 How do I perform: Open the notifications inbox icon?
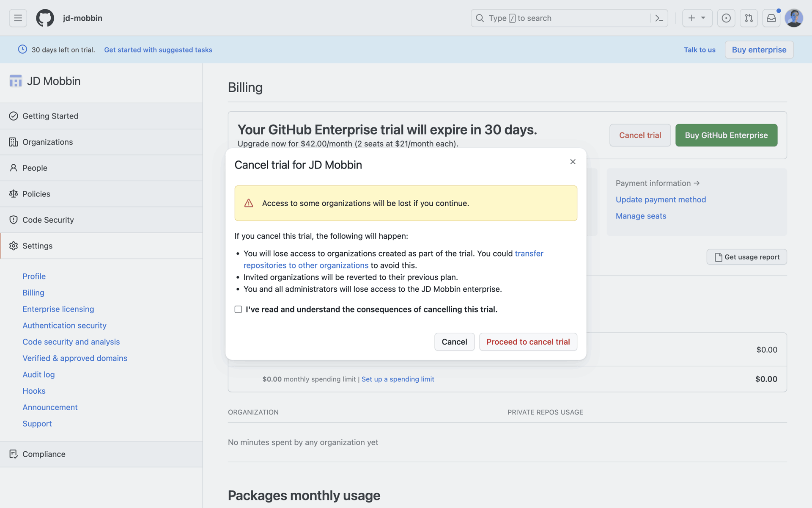point(771,18)
